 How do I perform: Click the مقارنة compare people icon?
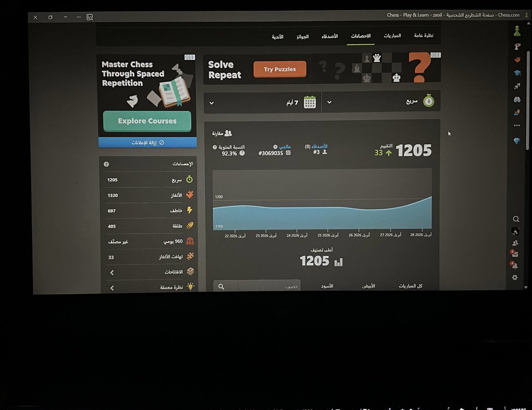pyautogui.click(x=228, y=133)
